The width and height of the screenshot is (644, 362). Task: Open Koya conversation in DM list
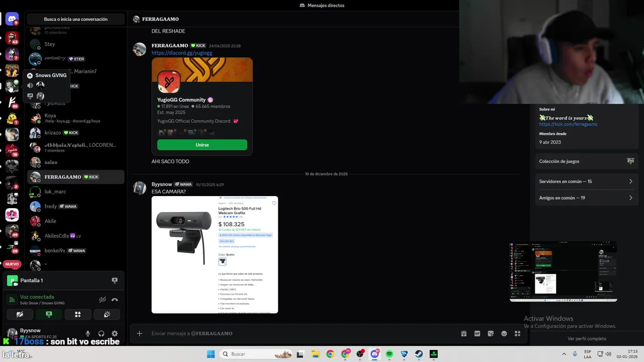pos(75,118)
